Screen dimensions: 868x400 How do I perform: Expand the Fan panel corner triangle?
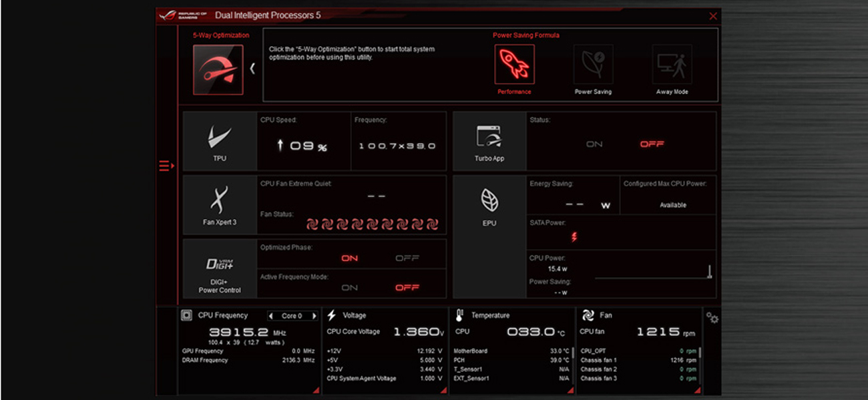click(x=697, y=390)
